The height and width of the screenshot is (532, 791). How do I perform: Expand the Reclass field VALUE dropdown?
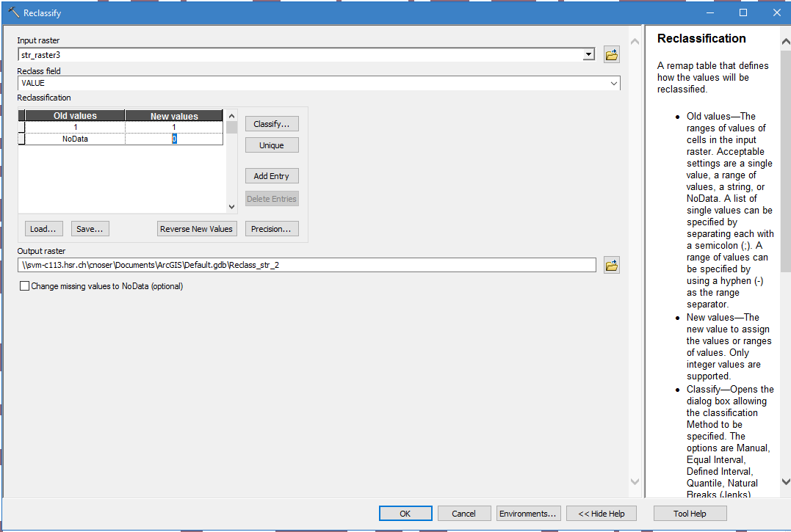pos(613,84)
